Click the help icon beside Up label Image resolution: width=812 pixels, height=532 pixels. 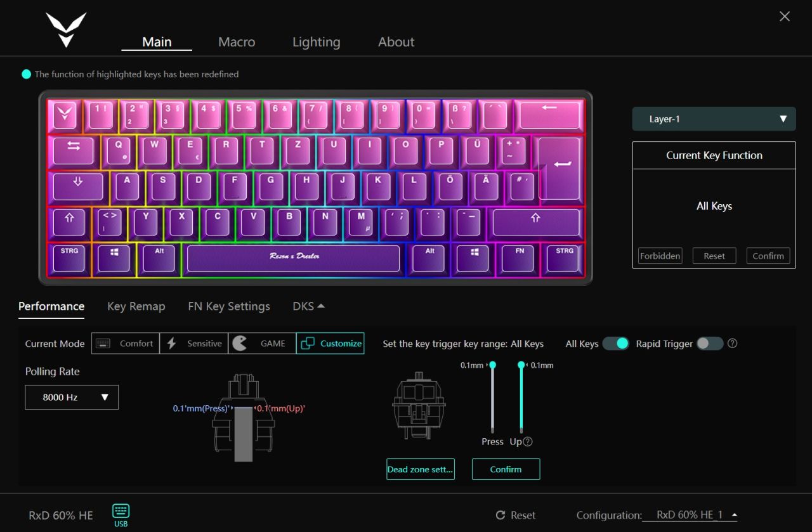[x=527, y=442]
